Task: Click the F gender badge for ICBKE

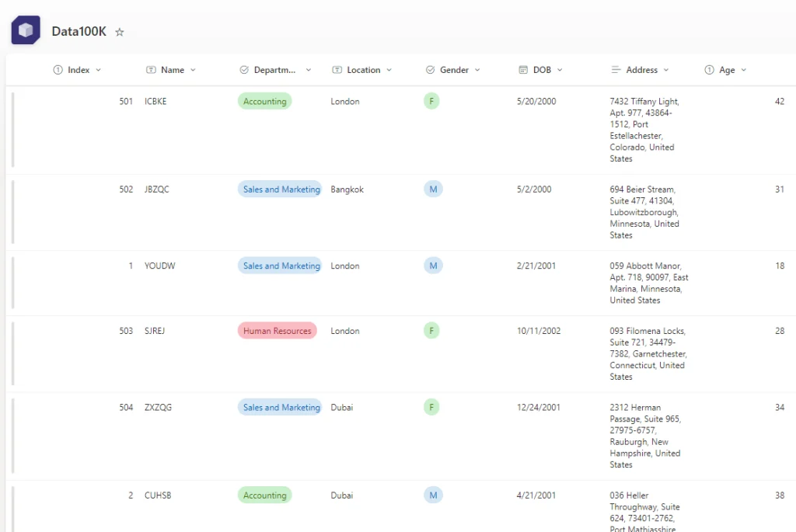Action: (x=431, y=102)
